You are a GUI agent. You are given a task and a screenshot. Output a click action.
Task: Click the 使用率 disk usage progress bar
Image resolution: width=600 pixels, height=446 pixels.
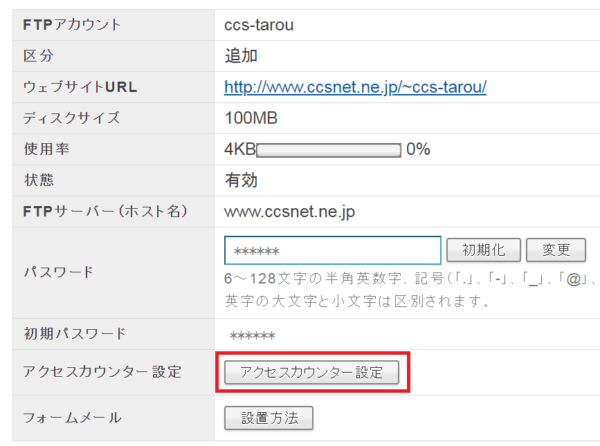329,150
